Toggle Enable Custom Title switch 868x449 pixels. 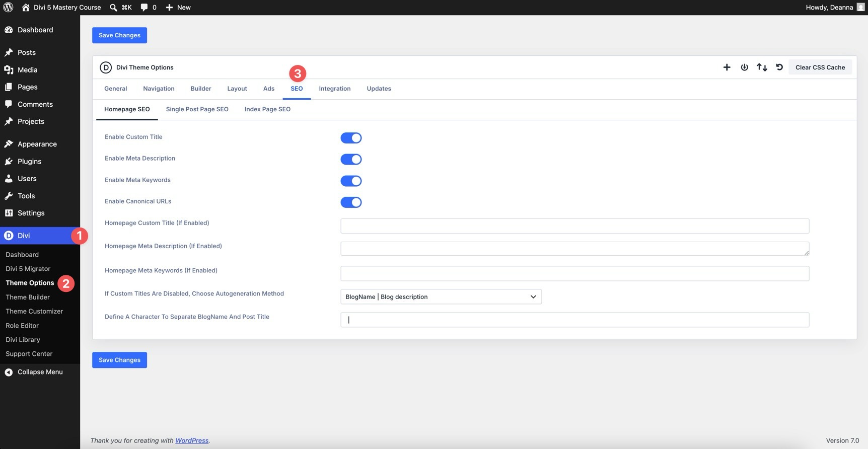pyautogui.click(x=351, y=138)
